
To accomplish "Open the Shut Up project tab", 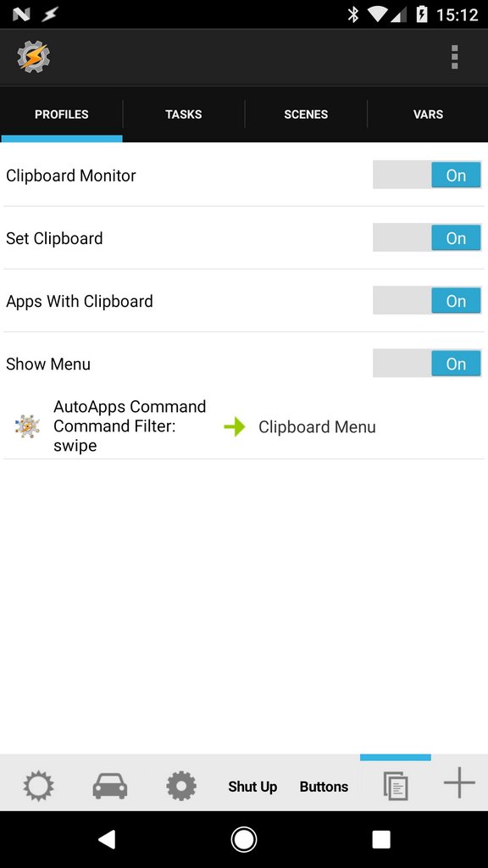I will pyautogui.click(x=252, y=786).
